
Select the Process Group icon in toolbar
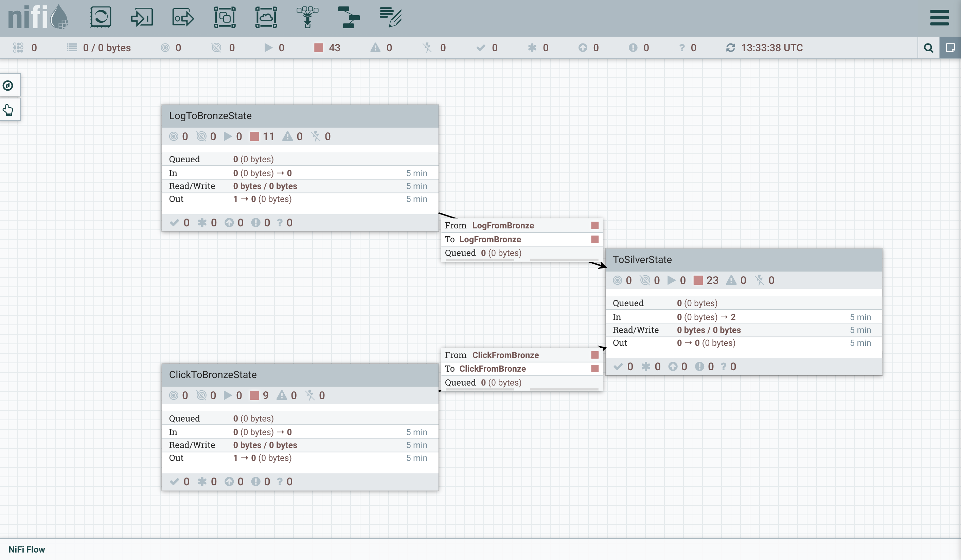[225, 17]
